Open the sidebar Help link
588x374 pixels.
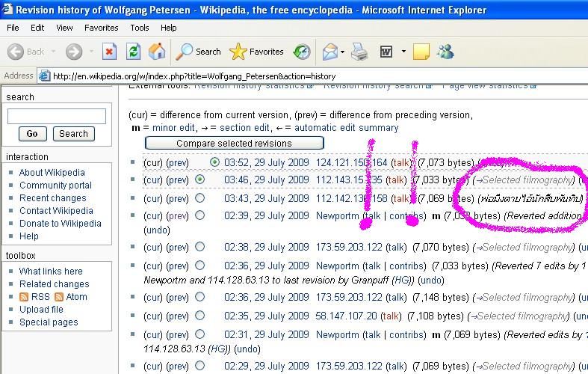pos(29,236)
